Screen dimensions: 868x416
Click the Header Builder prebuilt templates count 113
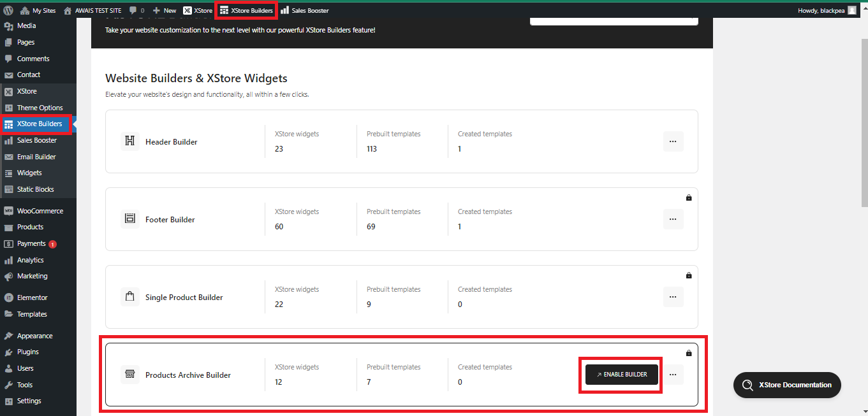pos(372,149)
